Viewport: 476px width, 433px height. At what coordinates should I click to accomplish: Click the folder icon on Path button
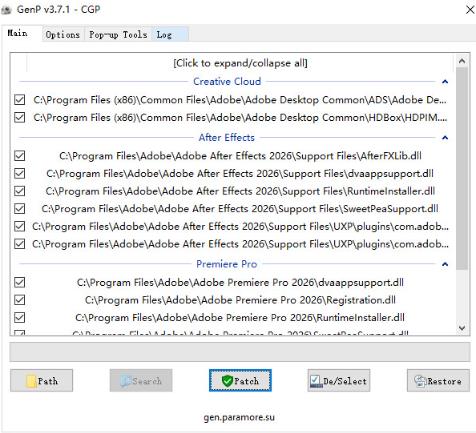[x=31, y=381]
